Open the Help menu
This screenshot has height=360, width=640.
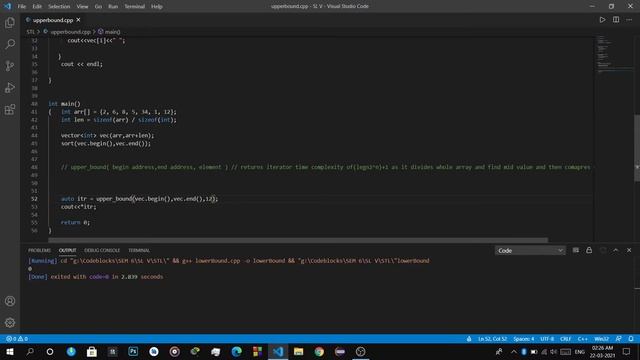click(x=157, y=7)
